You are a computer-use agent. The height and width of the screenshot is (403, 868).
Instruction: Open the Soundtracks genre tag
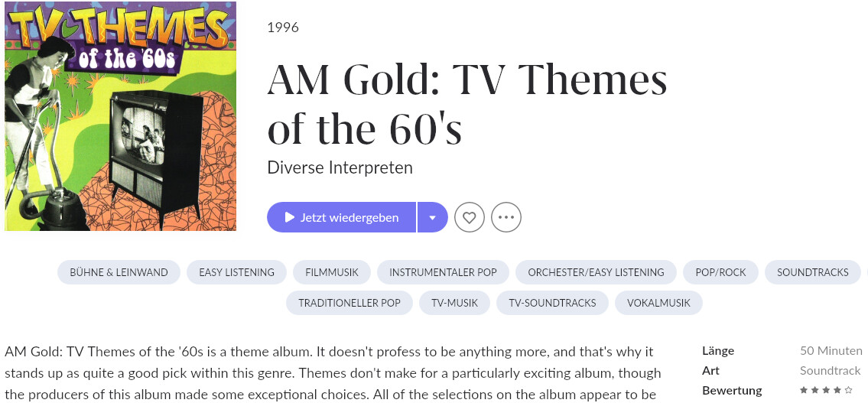tap(812, 272)
